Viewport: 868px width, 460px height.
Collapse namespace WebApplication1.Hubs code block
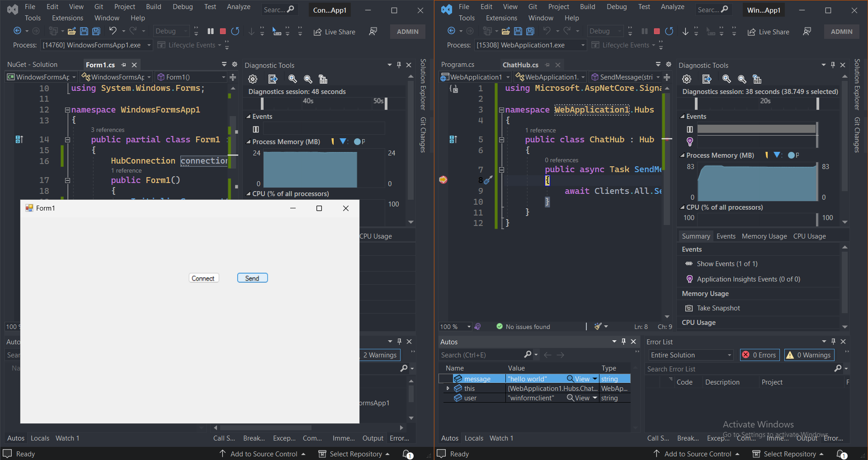[501, 110]
